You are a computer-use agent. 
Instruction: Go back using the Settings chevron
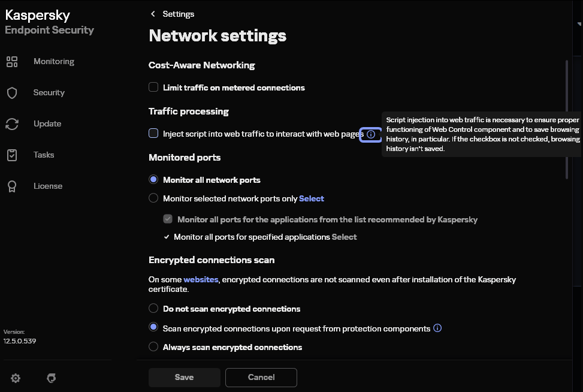pos(153,14)
